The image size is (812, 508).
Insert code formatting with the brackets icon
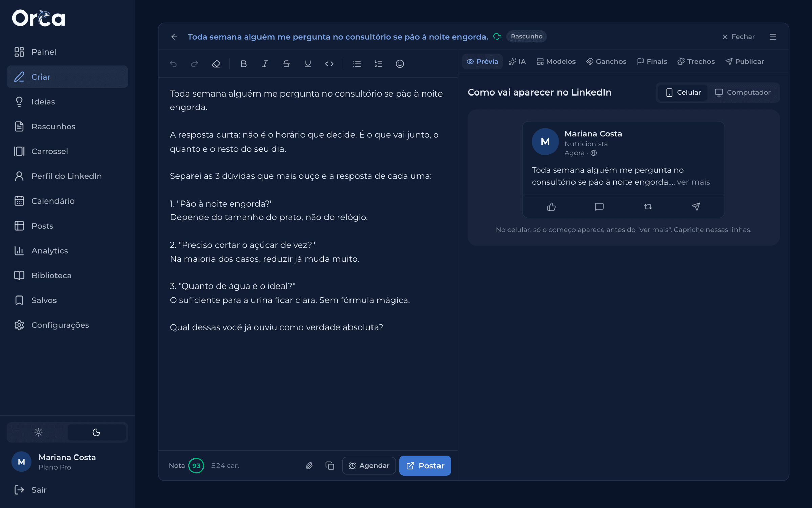pyautogui.click(x=329, y=64)
